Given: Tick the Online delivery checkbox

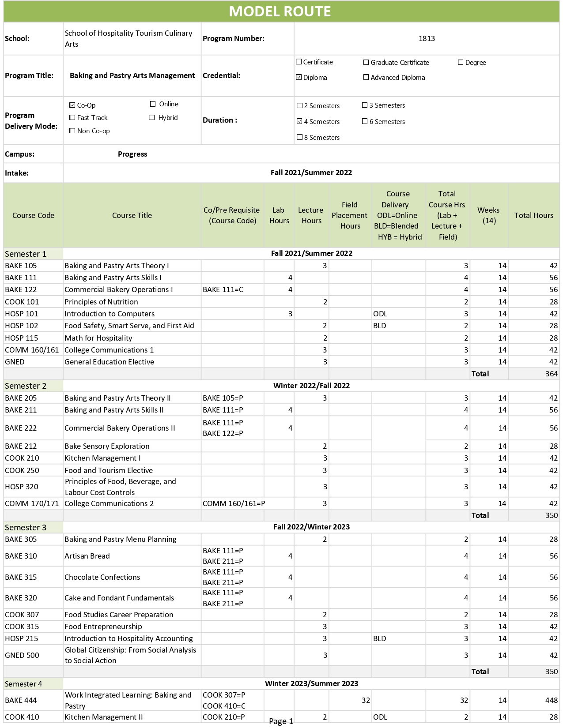Looking at the screenshot, I should pos(153,104).
